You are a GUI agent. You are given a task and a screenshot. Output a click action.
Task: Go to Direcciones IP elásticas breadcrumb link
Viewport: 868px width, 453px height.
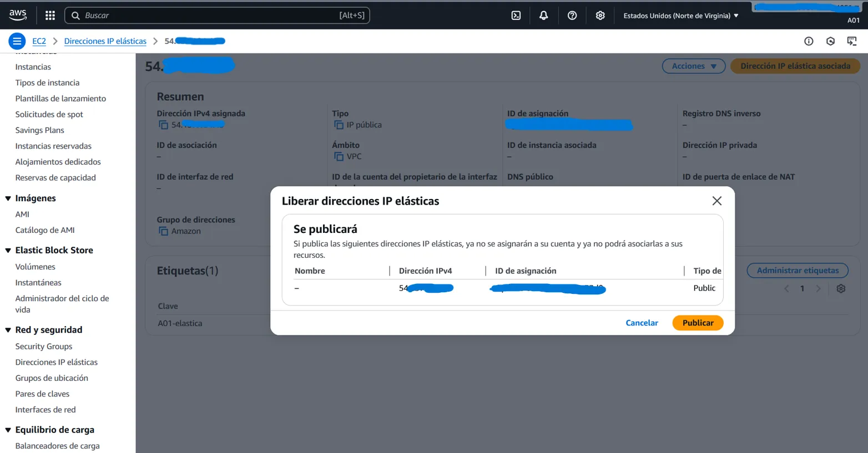pos(105,41)
